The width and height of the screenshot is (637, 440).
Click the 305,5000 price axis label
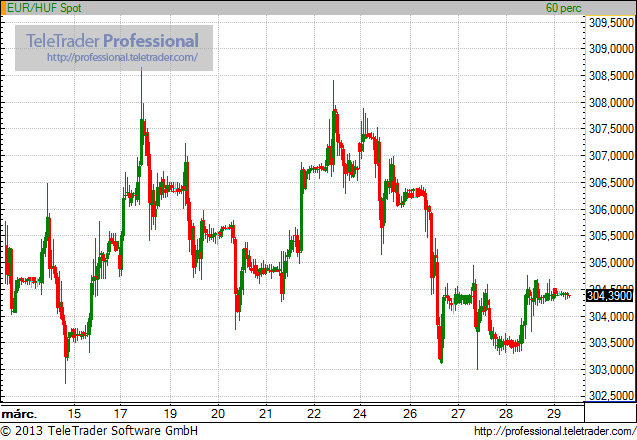tap(611, 236)
